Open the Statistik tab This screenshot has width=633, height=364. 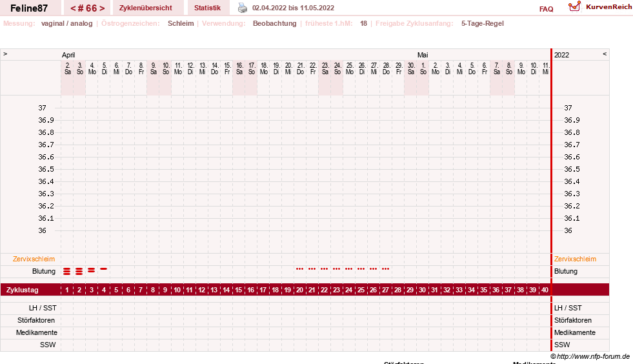[208, 8]
